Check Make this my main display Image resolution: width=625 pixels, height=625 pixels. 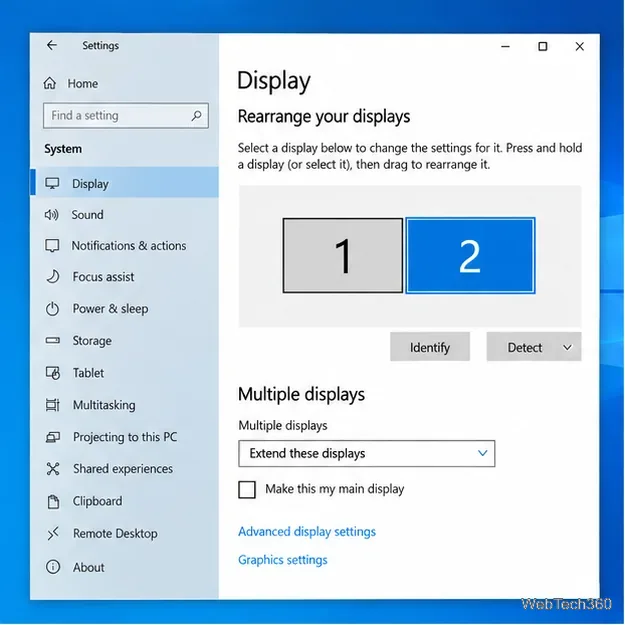[x=247, y=489]
